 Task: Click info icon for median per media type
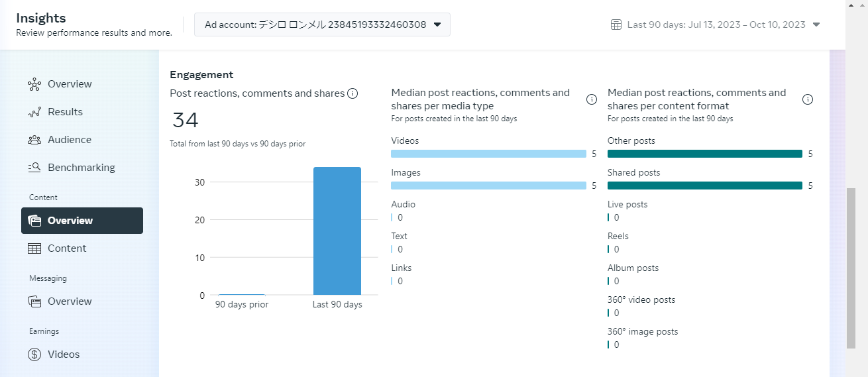pyautogui.click(x=592, y=99)
